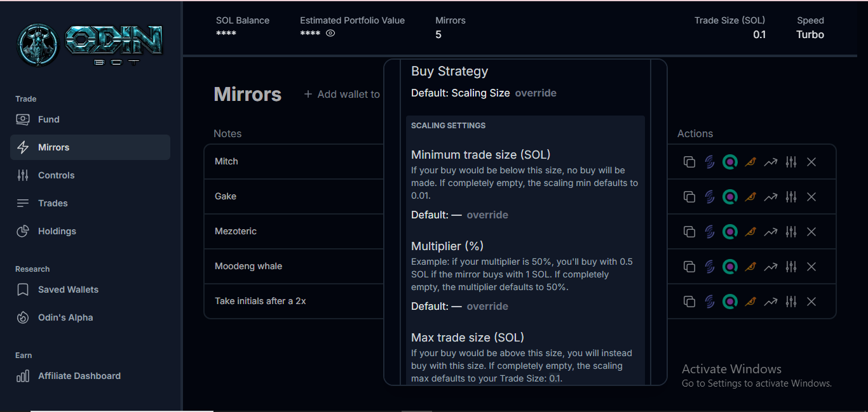Remove the Gake mirror with X icon
The width and height of the screenshot is (868, 412).
[811, 197]
